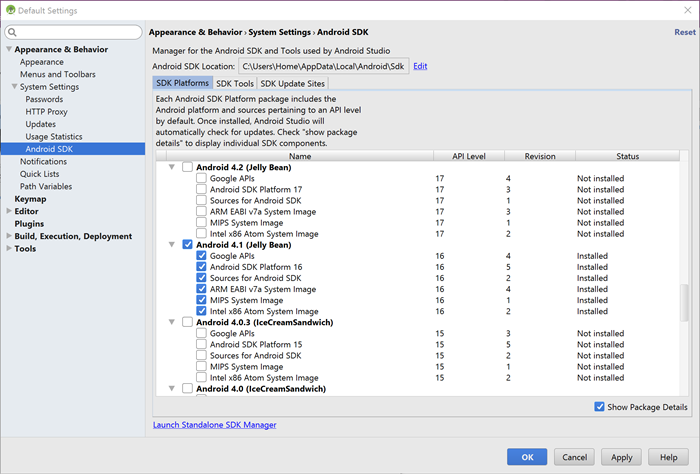Select Updates in the settings tree
Screen dimensions: 700x474
click(x=41, y=124)
